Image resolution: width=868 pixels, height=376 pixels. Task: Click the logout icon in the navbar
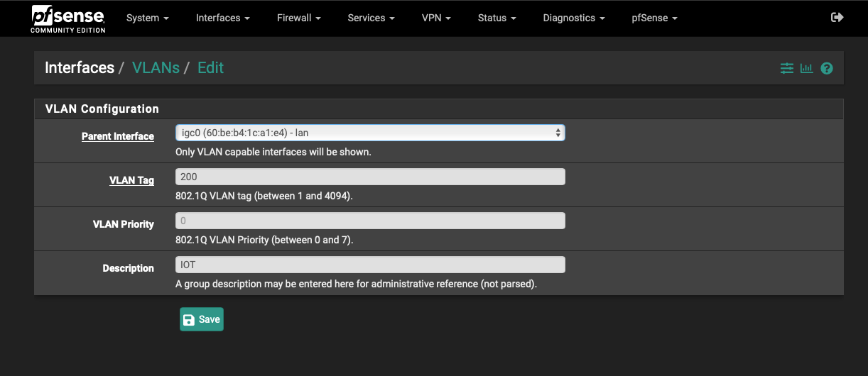[x=837, y=18]
